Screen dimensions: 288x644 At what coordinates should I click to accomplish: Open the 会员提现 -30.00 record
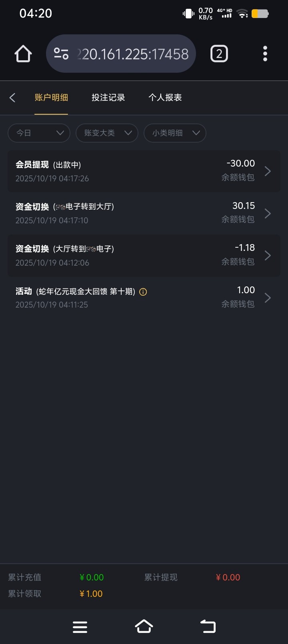click(x=144, y=171)
